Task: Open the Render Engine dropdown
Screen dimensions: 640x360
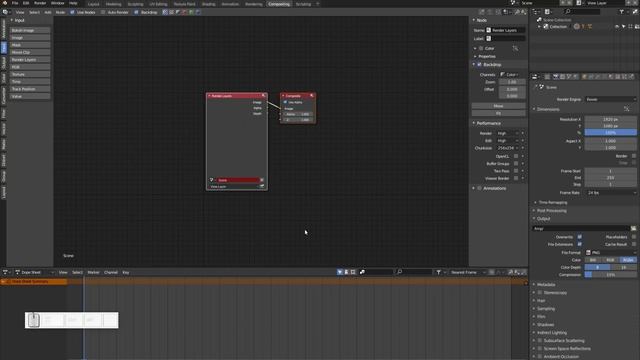Action: coord(611,99)
